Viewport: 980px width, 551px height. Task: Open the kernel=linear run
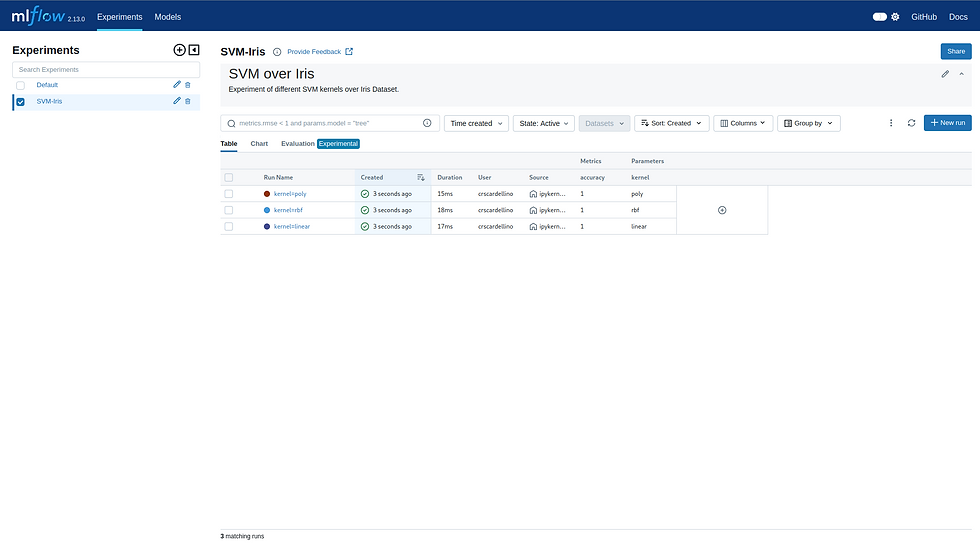point(292,226)
